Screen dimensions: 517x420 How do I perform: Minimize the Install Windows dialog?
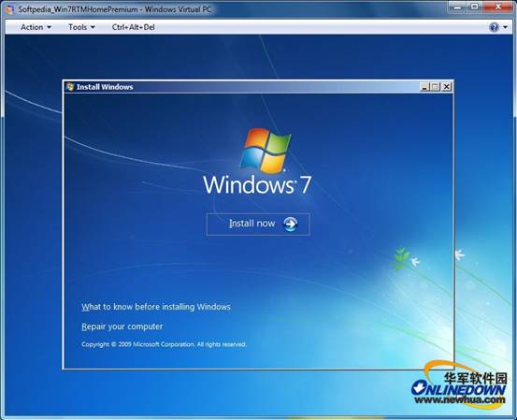[424, 87]
